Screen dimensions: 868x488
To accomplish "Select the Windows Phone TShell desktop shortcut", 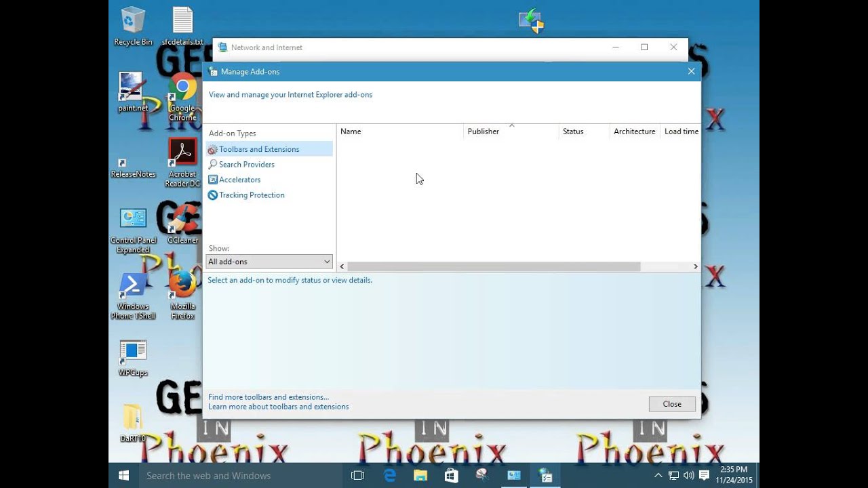I will coord(133,296).
